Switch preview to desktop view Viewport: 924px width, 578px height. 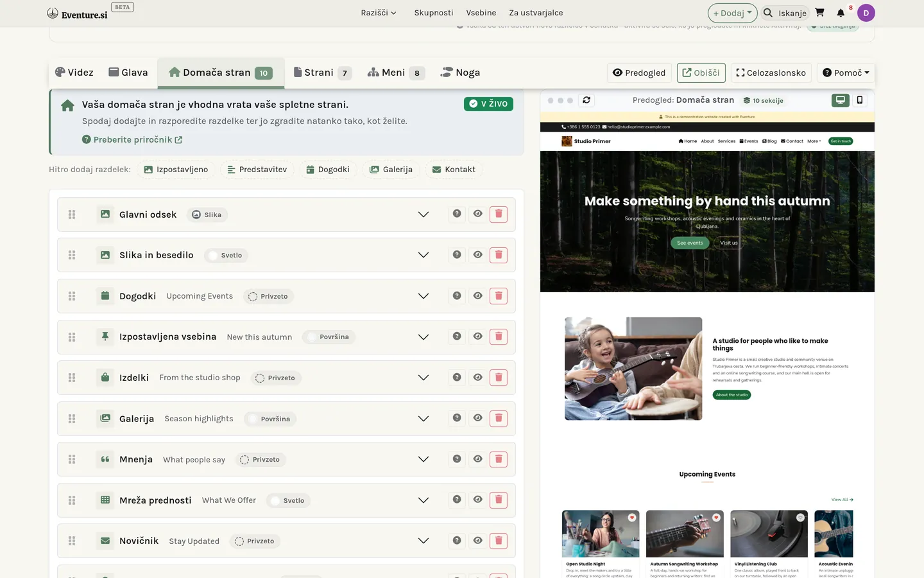(x=841, y=100)
